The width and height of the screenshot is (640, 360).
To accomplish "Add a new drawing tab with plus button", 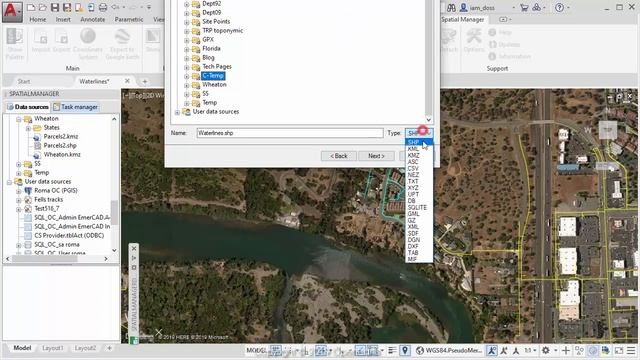I will coord(144,81).
